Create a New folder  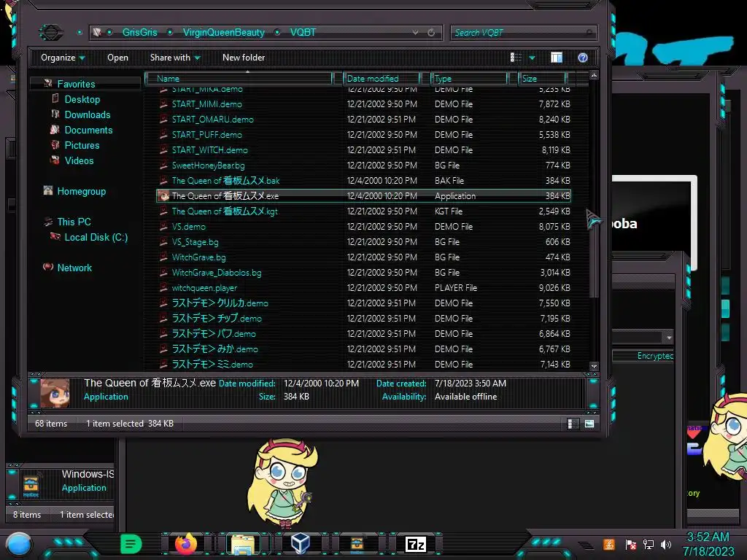click(x=244, y=58)
